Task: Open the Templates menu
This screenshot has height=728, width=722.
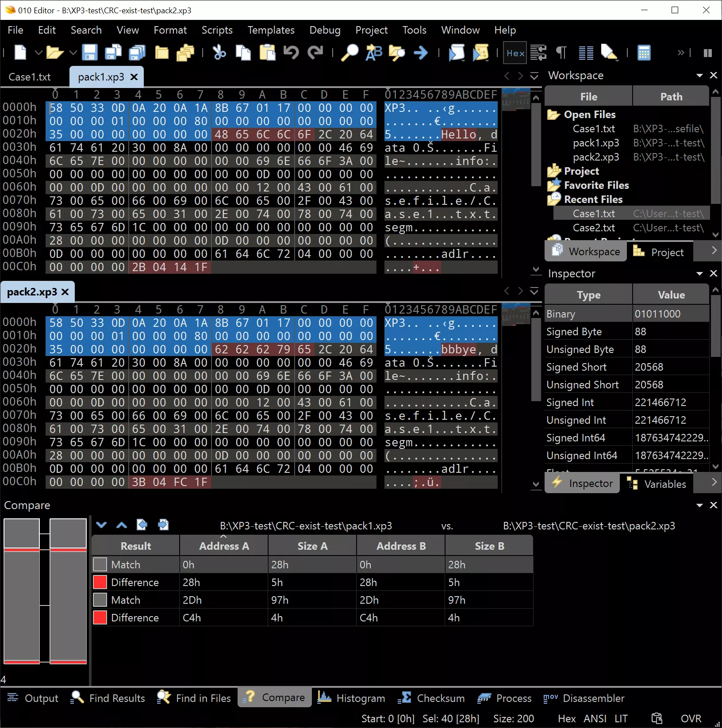Action: (x=271, y=30)
